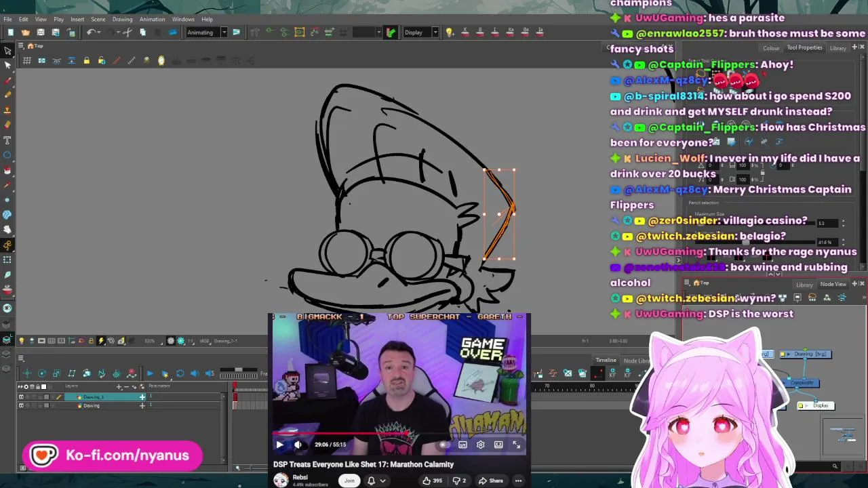
Task: Select the Transform arrow tool
Action: click(x=7, y=51)
